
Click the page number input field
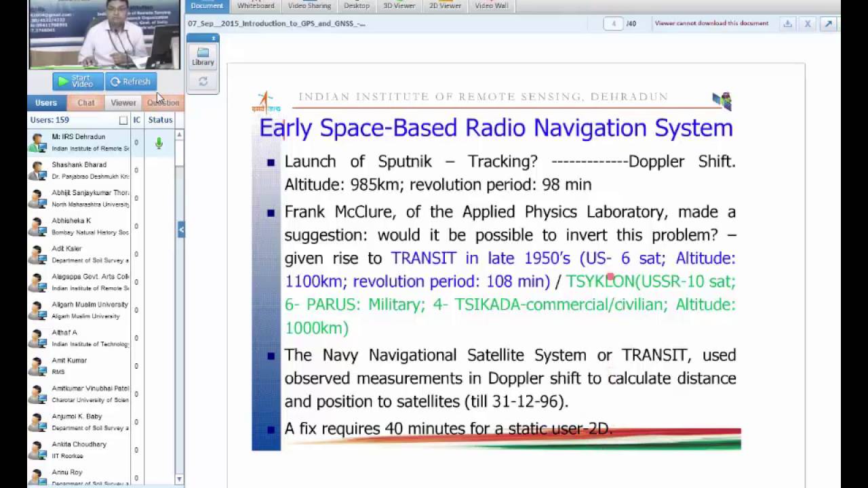(613, 24)
